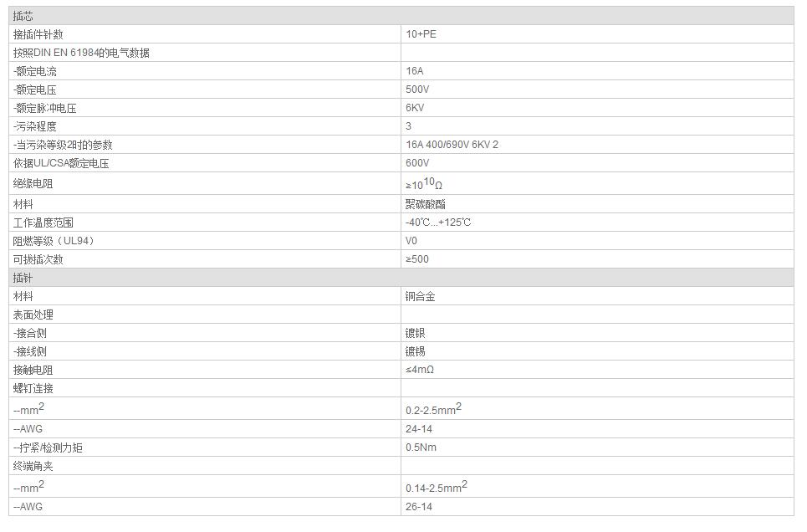
Task: Select the 聚碳酸酯 material value
Action: (425, 204)
